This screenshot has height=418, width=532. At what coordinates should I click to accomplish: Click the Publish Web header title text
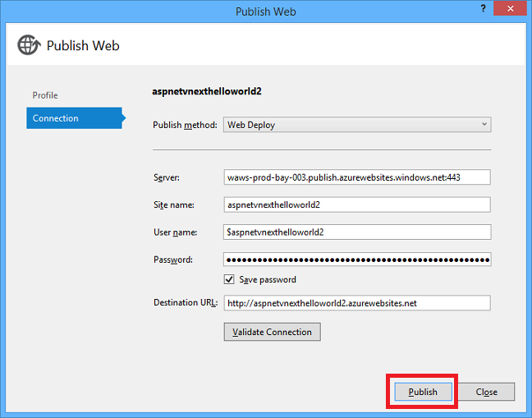click(83, 45)
